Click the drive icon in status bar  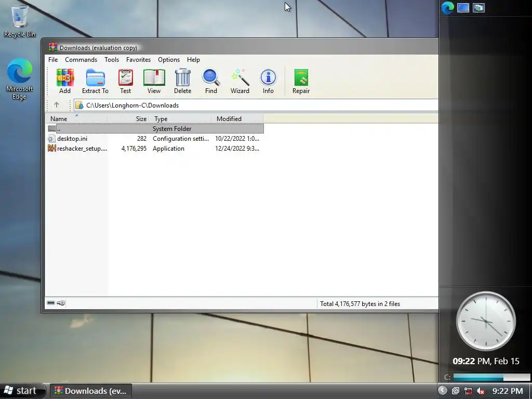(x=51, y=303)
